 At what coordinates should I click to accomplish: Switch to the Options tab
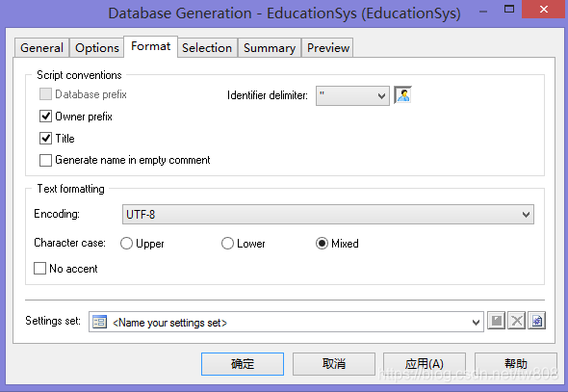[96, 48]
